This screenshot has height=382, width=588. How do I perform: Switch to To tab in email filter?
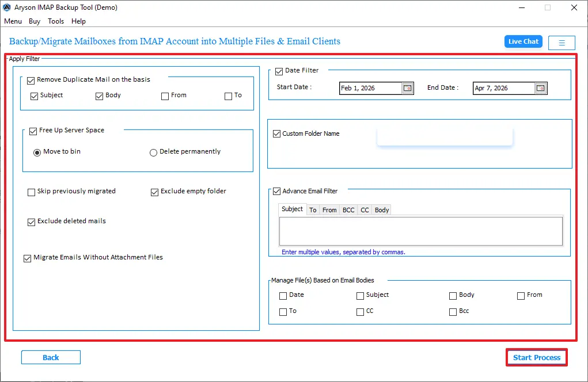(x=313, y=210)
